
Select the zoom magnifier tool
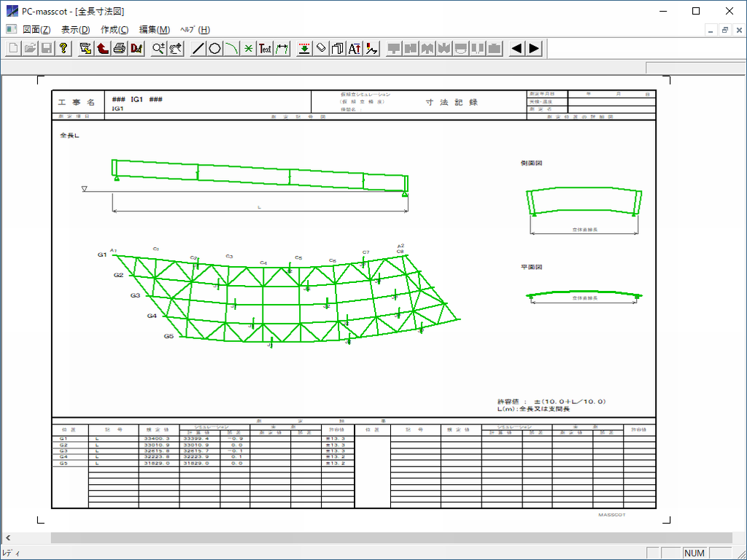pyautogui.click(x=158, y=49)
